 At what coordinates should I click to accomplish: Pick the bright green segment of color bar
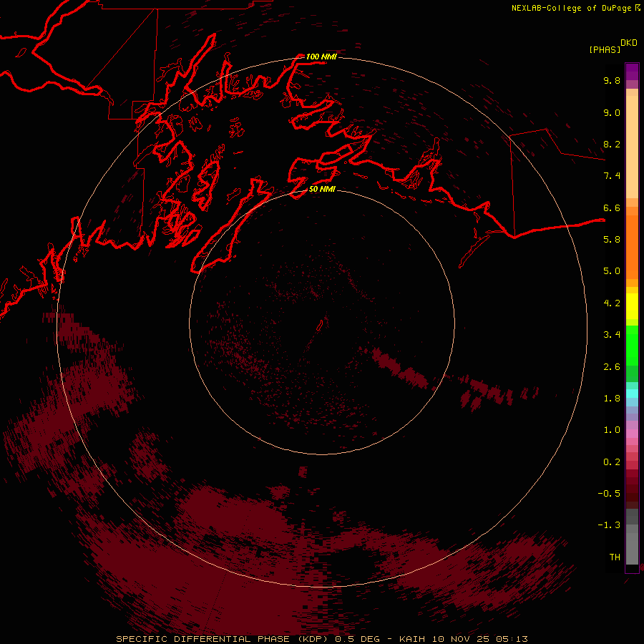pos(632,345)
